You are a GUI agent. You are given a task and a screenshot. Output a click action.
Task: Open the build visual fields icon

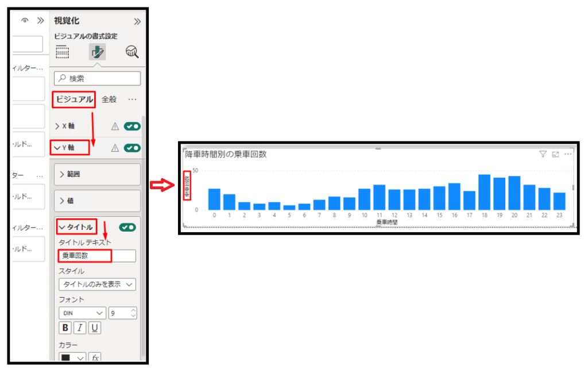pyautogui.click(x=62, y=52)
